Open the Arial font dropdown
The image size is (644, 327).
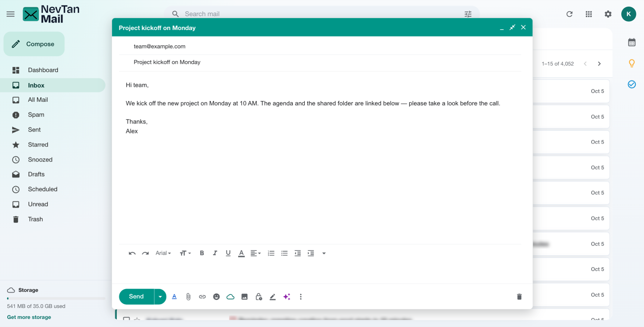pyautogui.click(x=163, y=253)
